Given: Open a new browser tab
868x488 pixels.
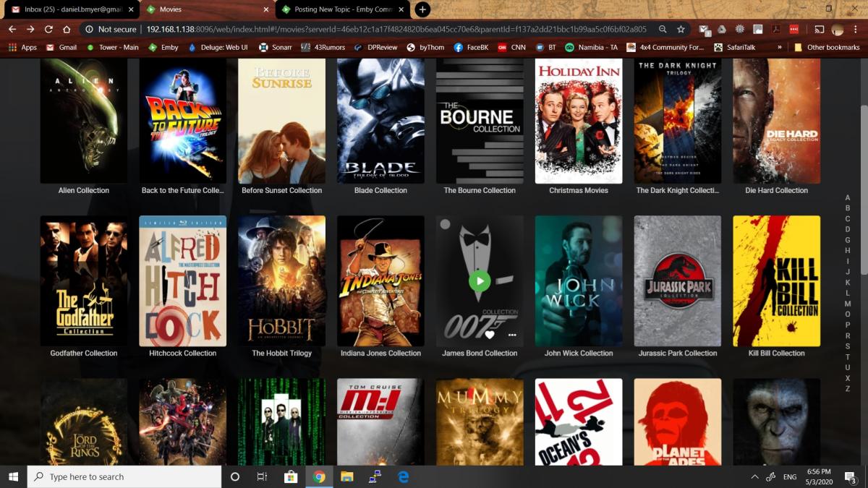Looking at the screenshot, I should [422, 9].
